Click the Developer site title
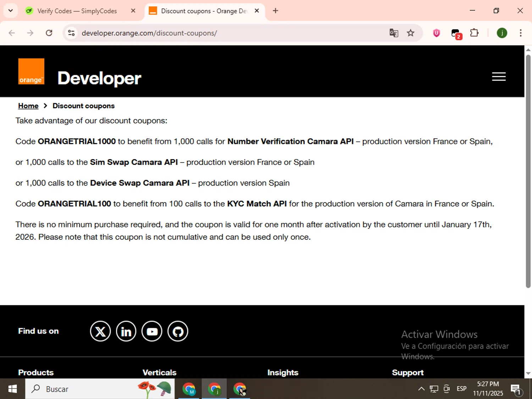The image size is (532, 399). (99, 78)
